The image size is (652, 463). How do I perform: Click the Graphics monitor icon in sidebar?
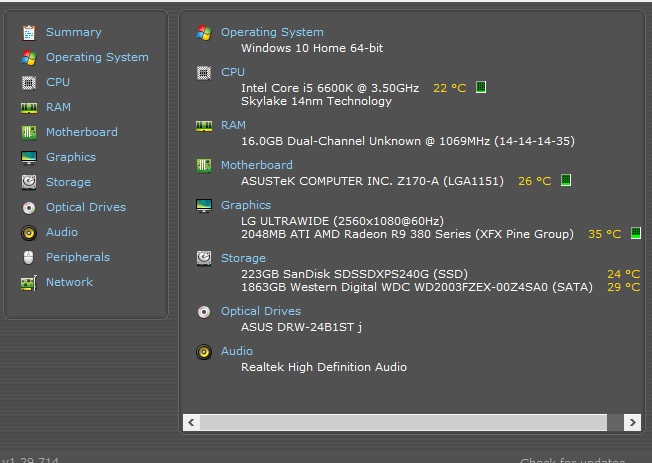(x=29, y=158)
